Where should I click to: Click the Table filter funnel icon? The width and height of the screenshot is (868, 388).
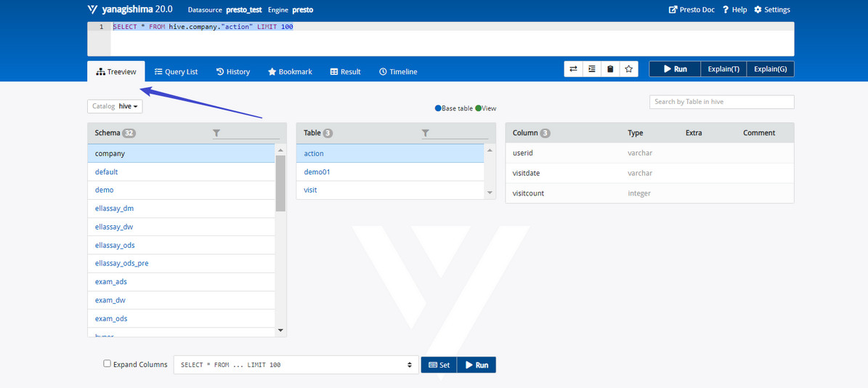click(425, 133)
